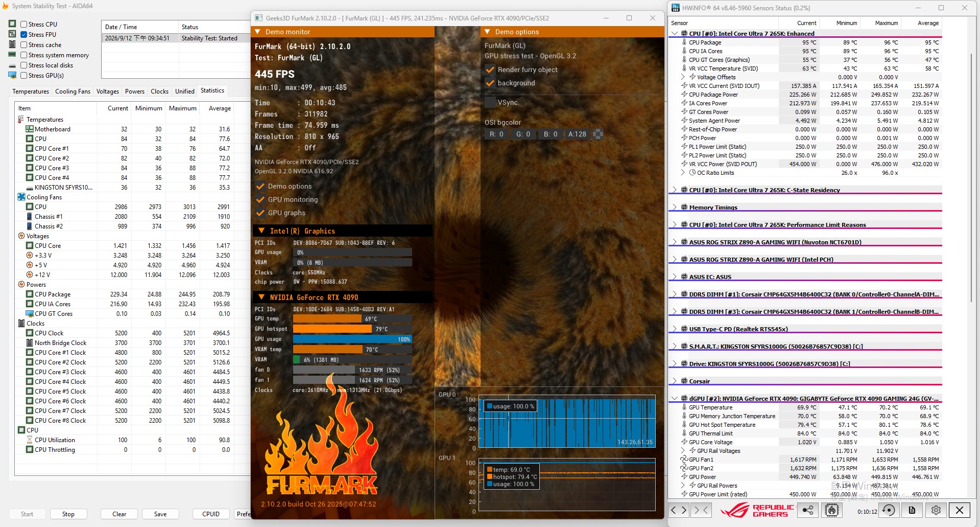
Task: Click the log file document icon in HWiNFO
Action: (x=912, y=510)
